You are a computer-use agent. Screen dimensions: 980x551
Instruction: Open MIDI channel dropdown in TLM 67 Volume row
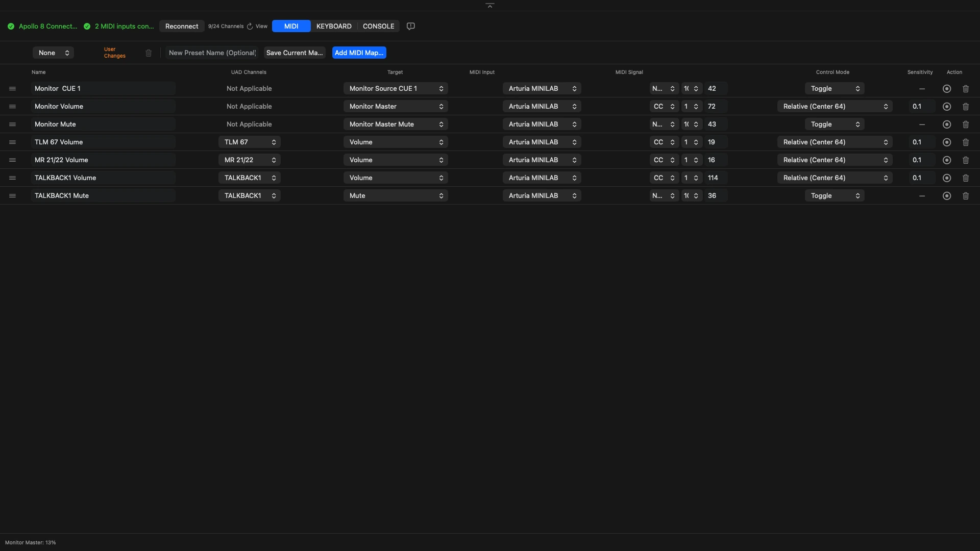pyautogui.click(x=692, y=142)
